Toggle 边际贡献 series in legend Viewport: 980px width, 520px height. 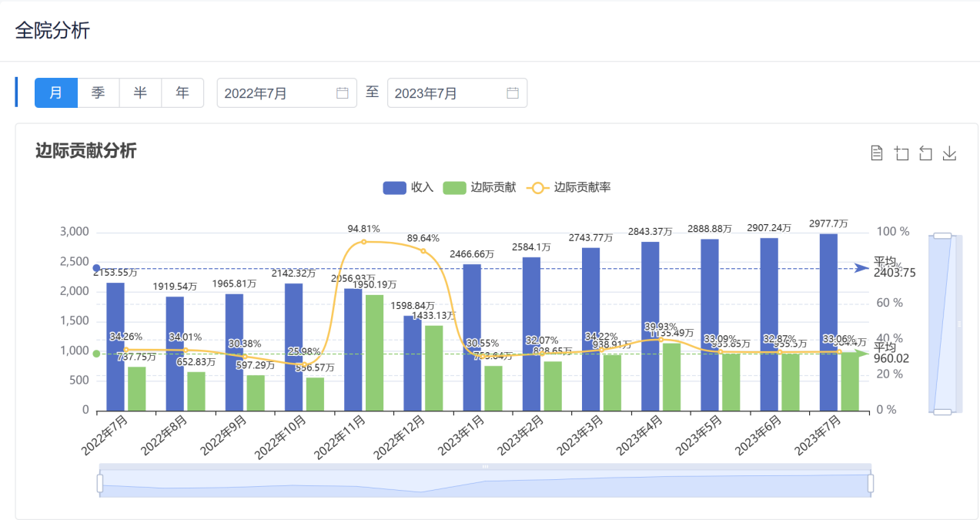(x=480, y=187)
